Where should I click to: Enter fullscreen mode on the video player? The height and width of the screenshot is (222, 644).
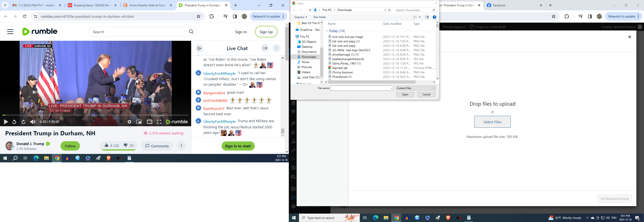[x=159, y=122]
